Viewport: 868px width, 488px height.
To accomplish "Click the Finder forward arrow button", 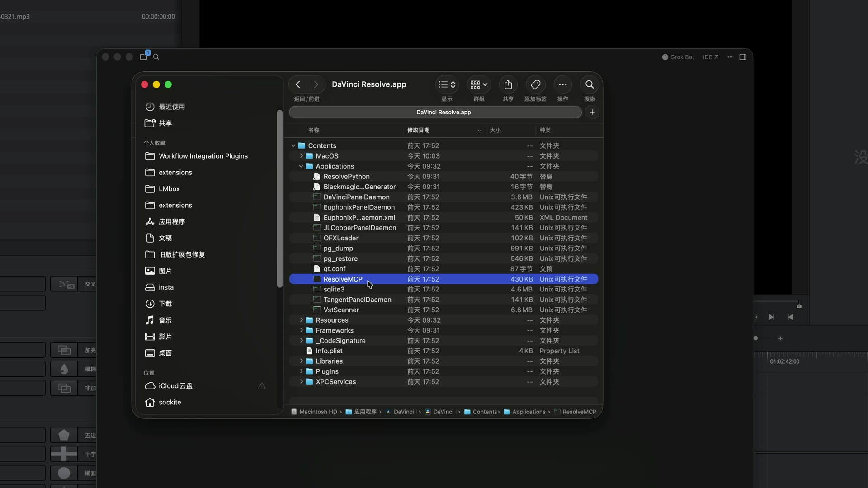I will (316, 84).
